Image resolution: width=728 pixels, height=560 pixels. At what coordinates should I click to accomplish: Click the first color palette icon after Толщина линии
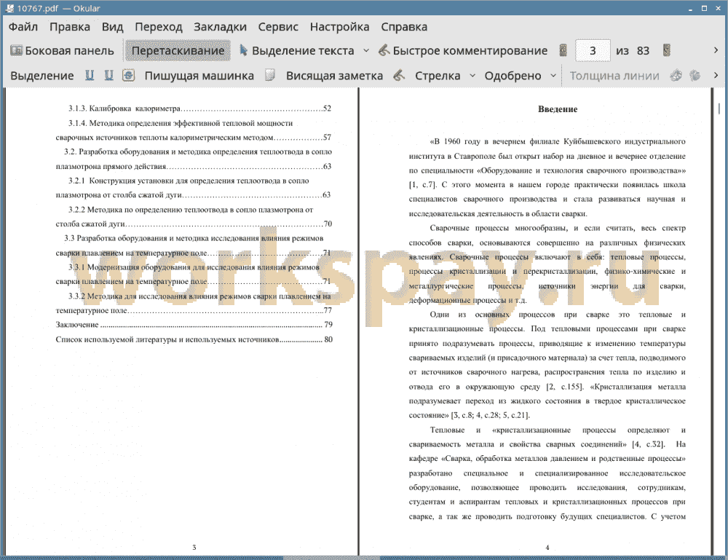[676, 75]
